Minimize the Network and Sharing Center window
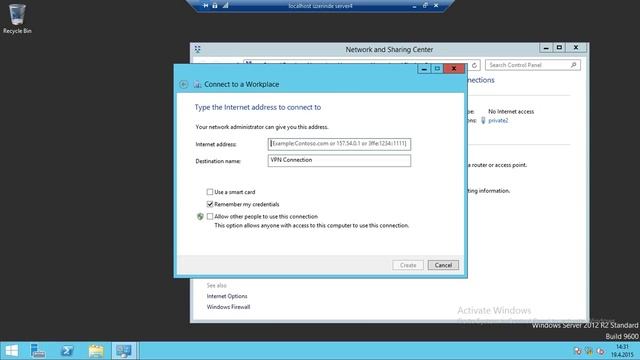 pos(546,48)
